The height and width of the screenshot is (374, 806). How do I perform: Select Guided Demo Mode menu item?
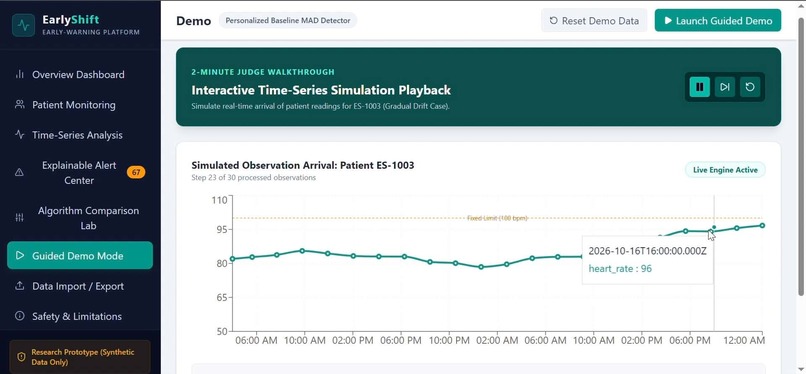click(x=80, y=255)
